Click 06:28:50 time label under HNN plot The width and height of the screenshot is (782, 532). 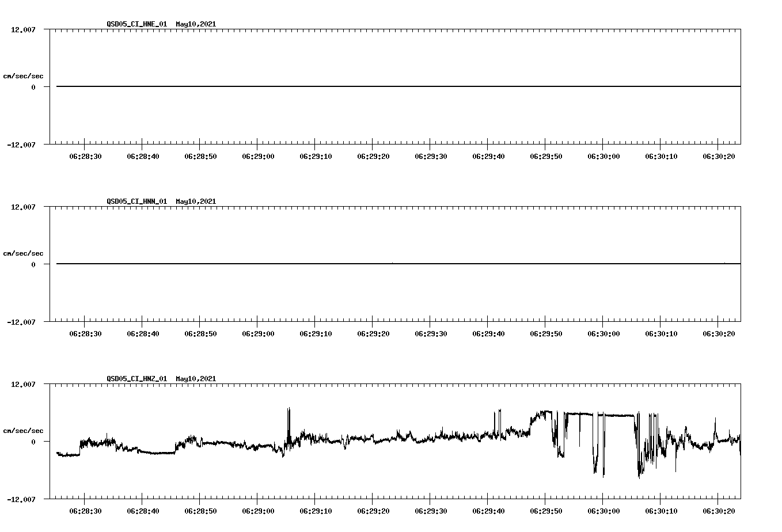pyautogui.click(x=200, y=333)
